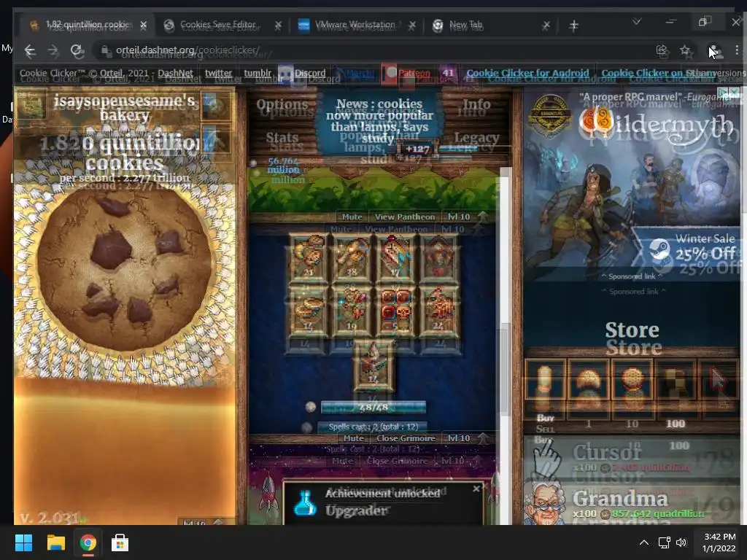The image size is (747, 560).
Task: Open the share page icon in address bar
Action: pos(662,50)
